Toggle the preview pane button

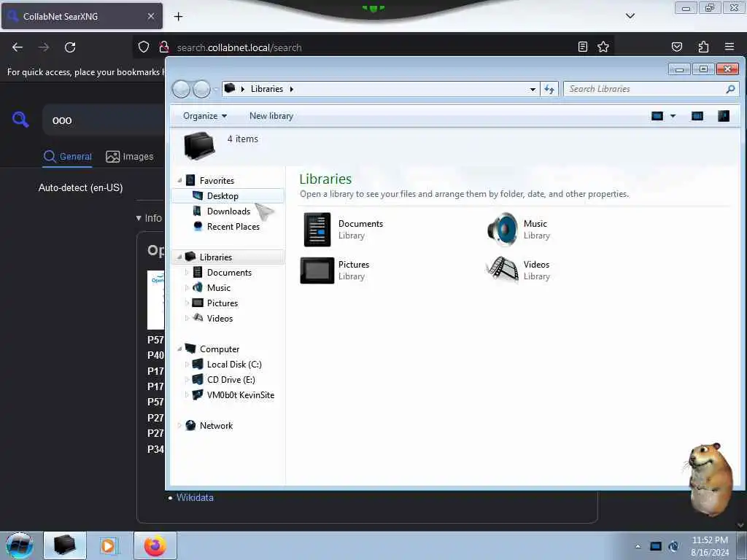coord(697,116)
